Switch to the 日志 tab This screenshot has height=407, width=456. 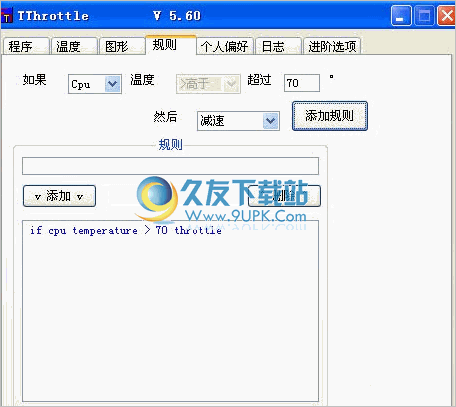pos(278,46)
